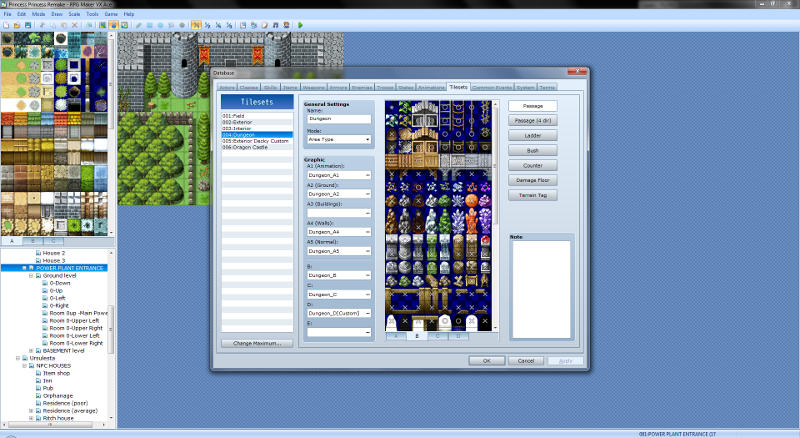The width and height of the screenshot is (800, 438).
Task: Click the Passage (4 dir) button
Action: click(x=533, y=120)
